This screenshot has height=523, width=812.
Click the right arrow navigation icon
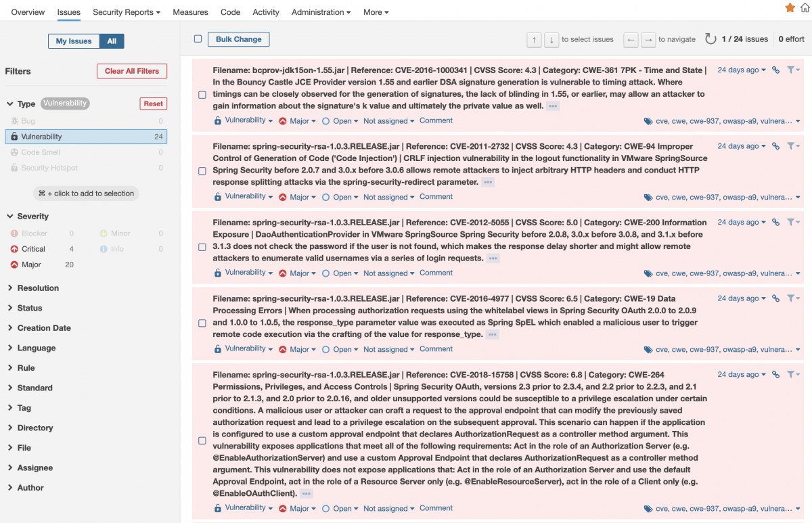click(x=648, y=40)
